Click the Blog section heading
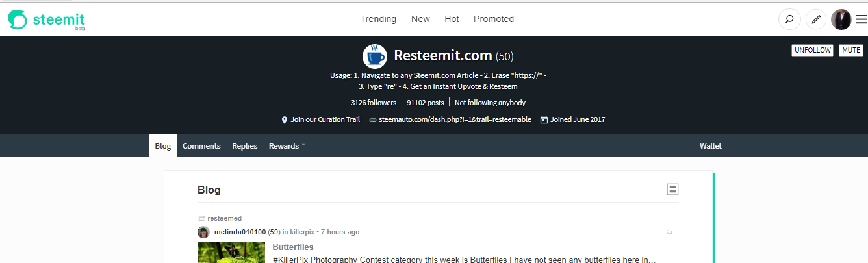868x263 pixels. [x=209, y=190]
